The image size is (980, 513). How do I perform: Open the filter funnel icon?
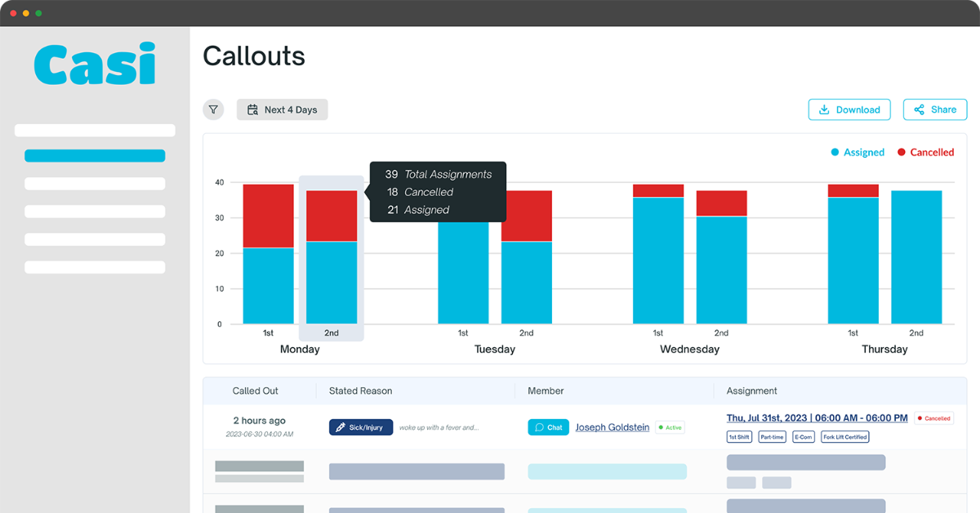[x=213, y=109]
